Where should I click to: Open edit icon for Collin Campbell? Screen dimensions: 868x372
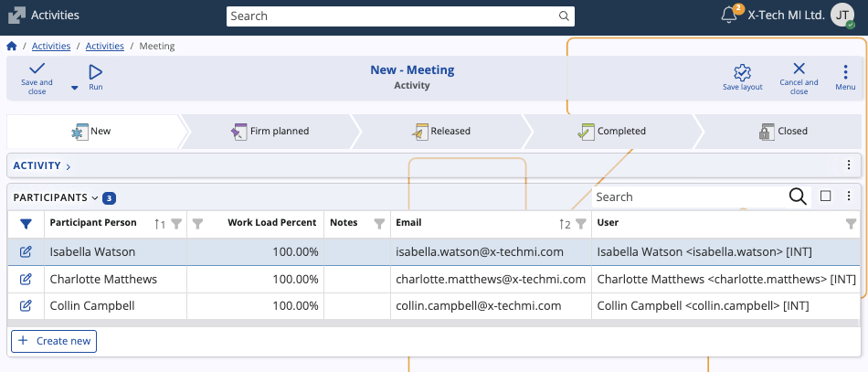point(26,306)
